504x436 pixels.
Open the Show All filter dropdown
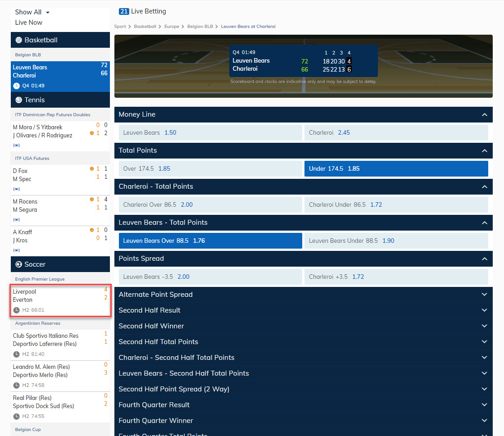point(32,12)
